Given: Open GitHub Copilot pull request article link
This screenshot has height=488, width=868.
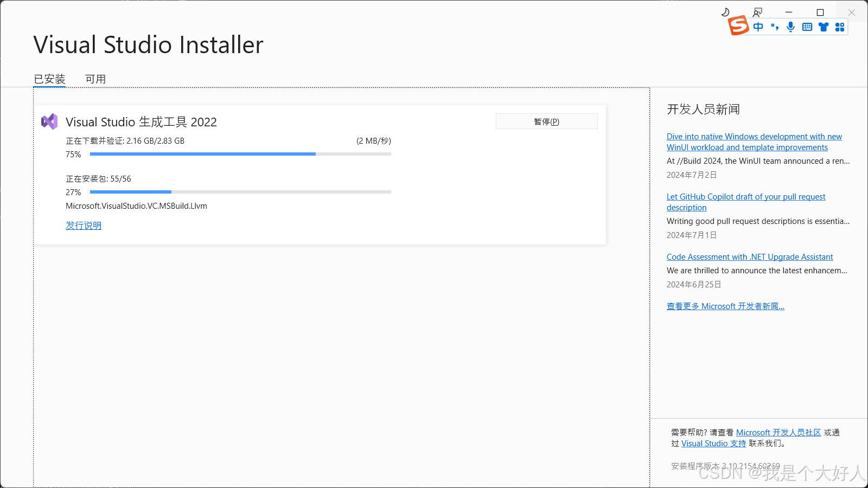Looking at the screenshot, I should tap(746, 202).
